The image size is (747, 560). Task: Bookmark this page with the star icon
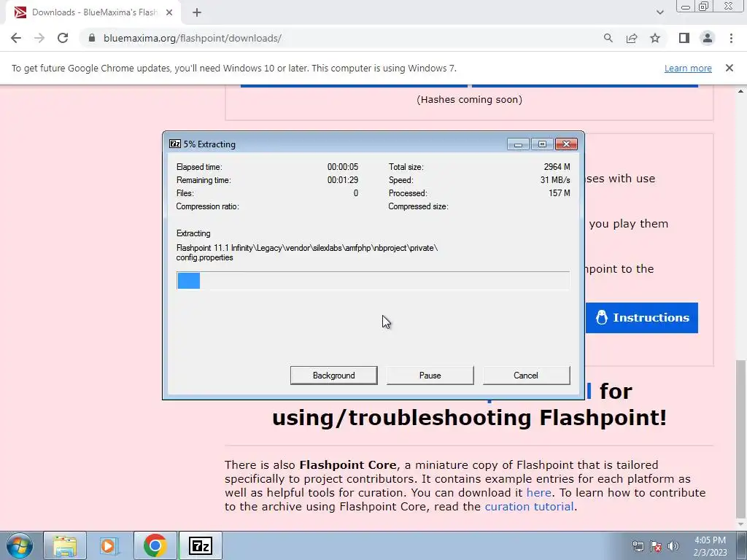tap(655, 38)
